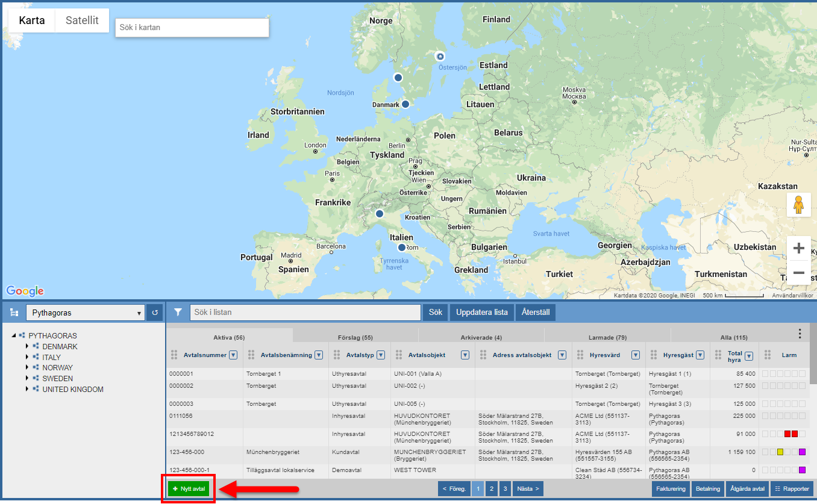Switch map to Karta view
This screenshot has height=504, width=817.
(32, 20)
